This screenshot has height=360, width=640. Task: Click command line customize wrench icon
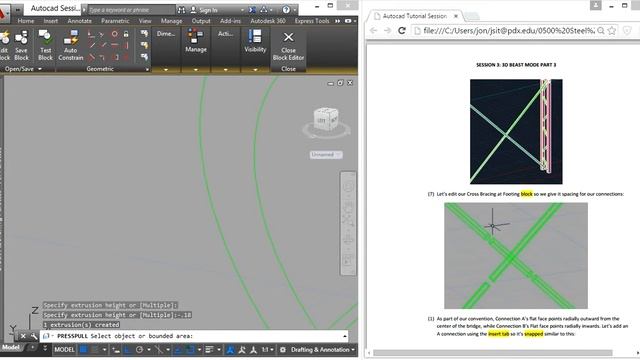[33, 336]
